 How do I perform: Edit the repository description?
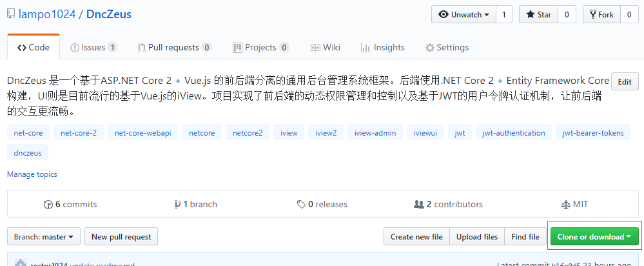(x=625, y=81)
